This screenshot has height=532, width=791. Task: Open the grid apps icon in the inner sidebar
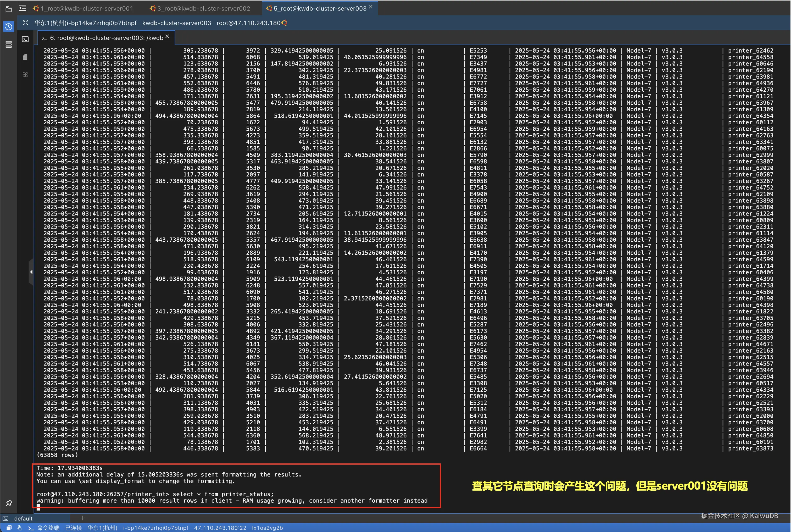(25, 75)
